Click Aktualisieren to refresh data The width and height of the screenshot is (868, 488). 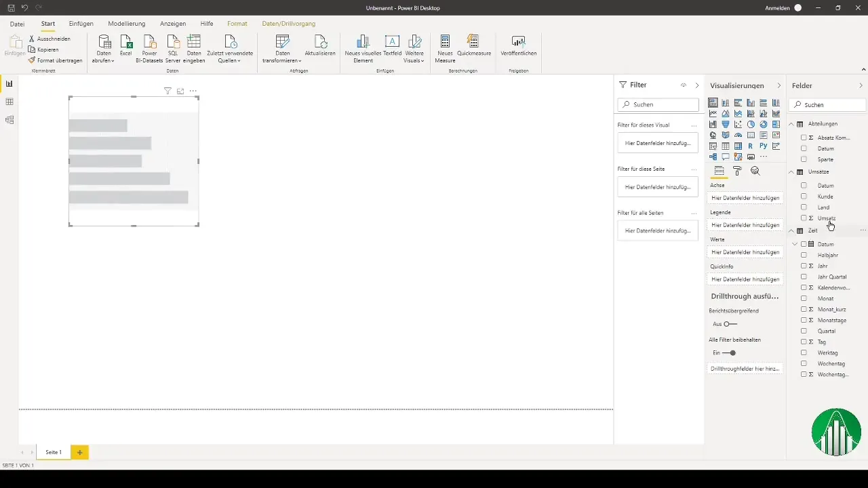(x=320, y=45)
